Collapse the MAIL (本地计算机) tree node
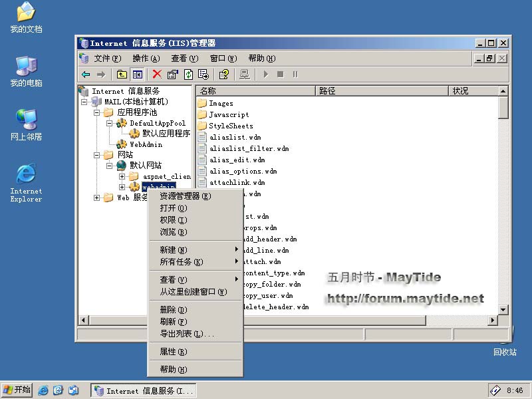The width and height of the screenshot is (532, 399). pos(84,102)
